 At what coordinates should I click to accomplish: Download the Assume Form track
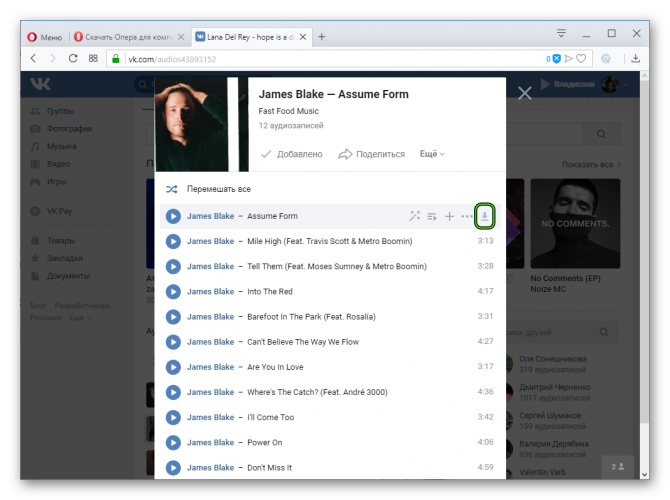484,216
